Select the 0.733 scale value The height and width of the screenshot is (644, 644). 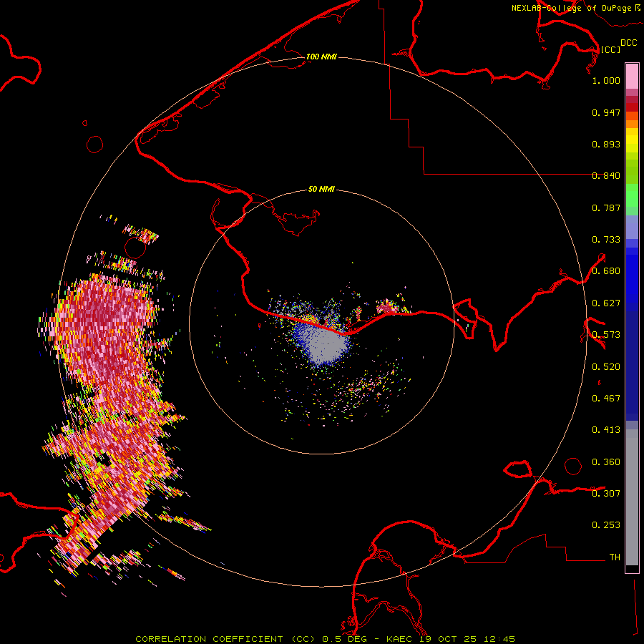point(606,240)
